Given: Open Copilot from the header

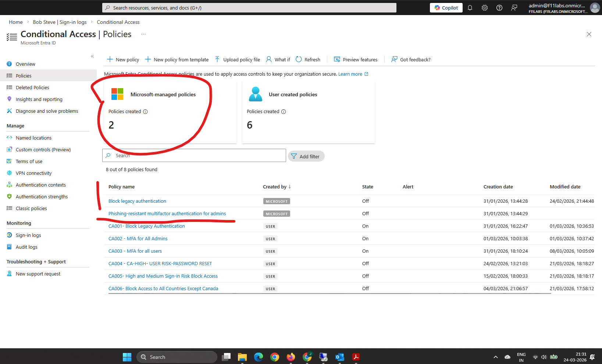Looking at the screenshot, I should click(446, 8).
